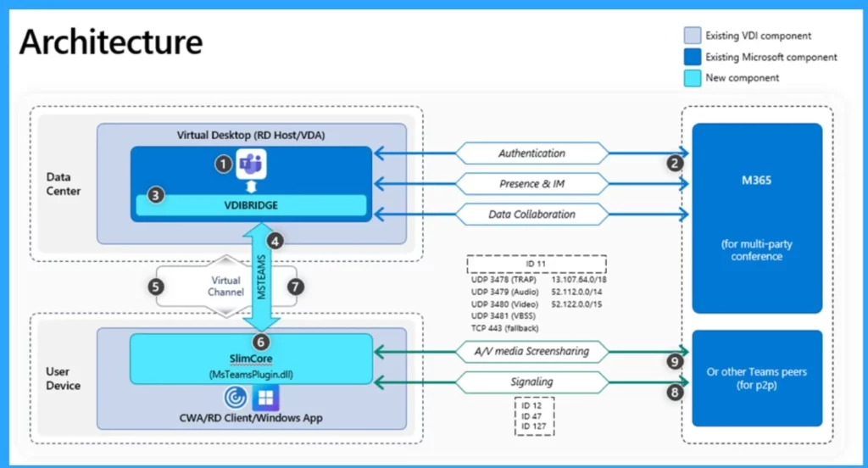868x468 pixels.
Task: Click 'UDP 3478 (TRAP)' port entry
Action: [504, 280]
